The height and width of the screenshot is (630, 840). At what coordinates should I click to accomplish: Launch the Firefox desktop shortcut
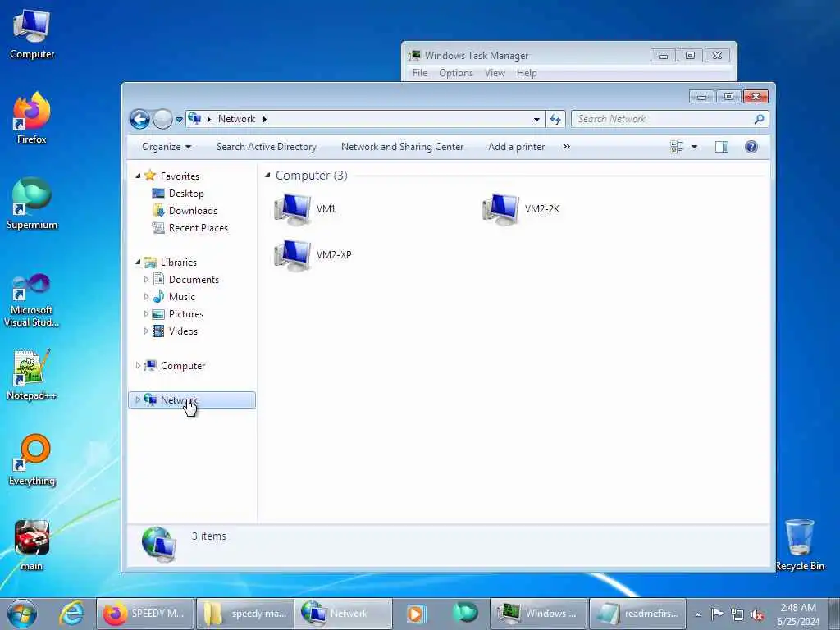point(32,118)
